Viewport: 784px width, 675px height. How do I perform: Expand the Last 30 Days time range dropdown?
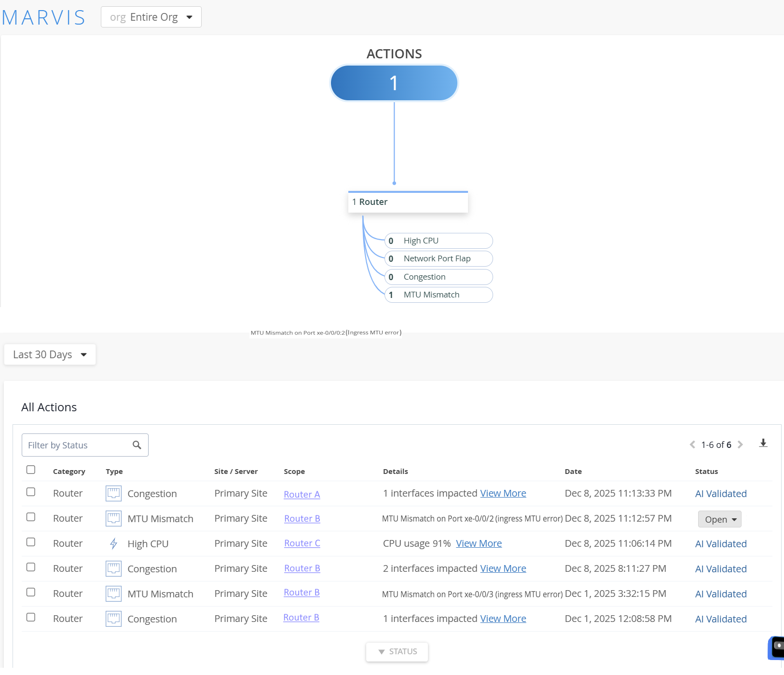[x=50, y=355]
